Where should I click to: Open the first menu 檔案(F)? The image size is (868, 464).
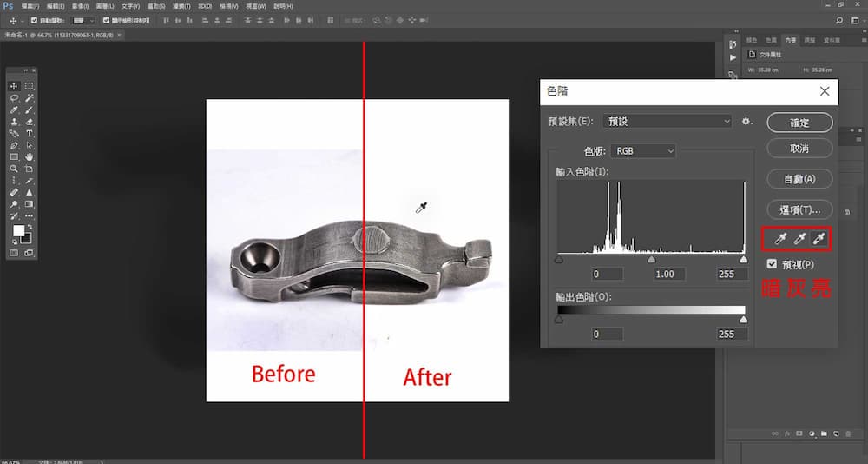click(30, 6)
